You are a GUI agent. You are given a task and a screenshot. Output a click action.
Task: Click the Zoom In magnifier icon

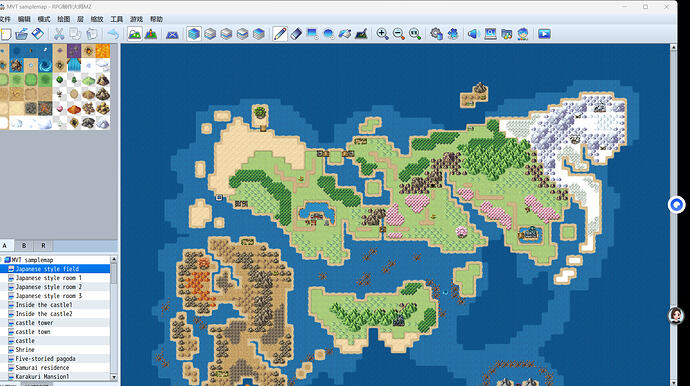point(382,34)
